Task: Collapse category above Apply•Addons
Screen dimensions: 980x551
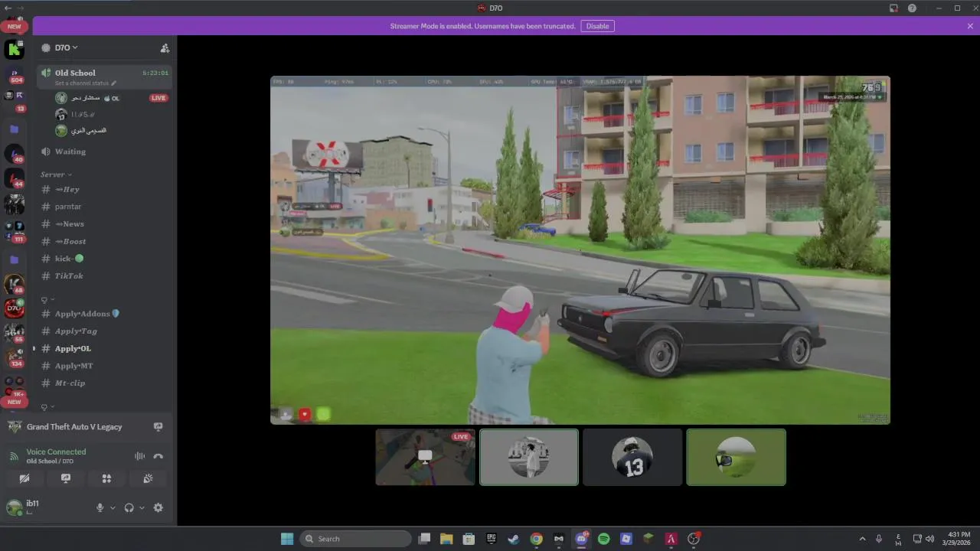Action: point(47,299)
